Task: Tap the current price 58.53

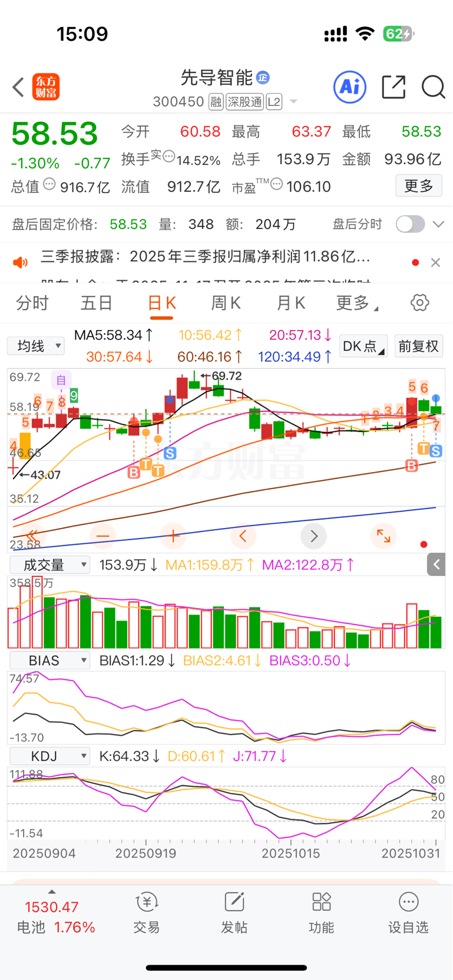Action: click(x=55, y=134)
